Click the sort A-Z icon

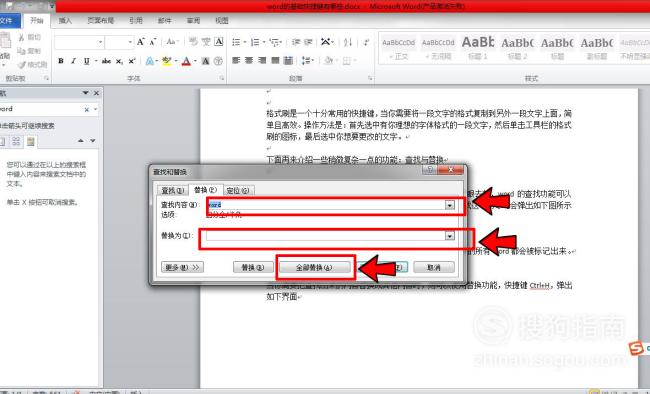[348, 42]
